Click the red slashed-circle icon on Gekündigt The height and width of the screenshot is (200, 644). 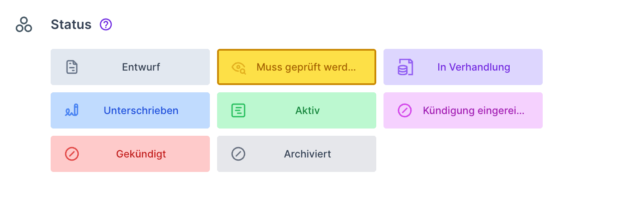tap(72, 154)
